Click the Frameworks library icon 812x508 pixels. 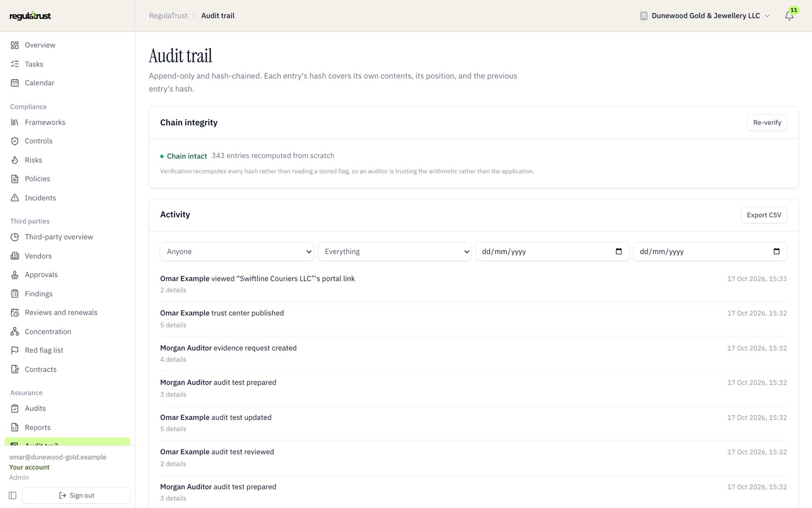click(x=15, y=122)
